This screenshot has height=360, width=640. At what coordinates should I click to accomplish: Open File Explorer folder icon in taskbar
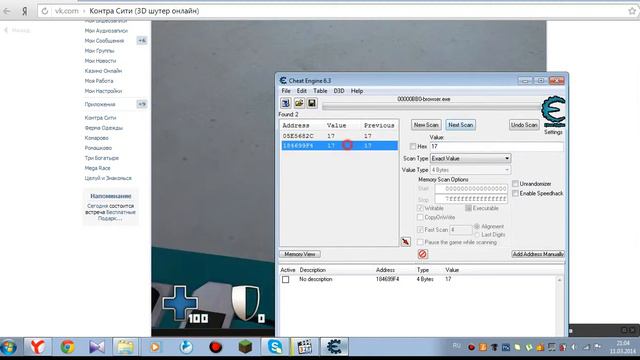click(125, 347)
